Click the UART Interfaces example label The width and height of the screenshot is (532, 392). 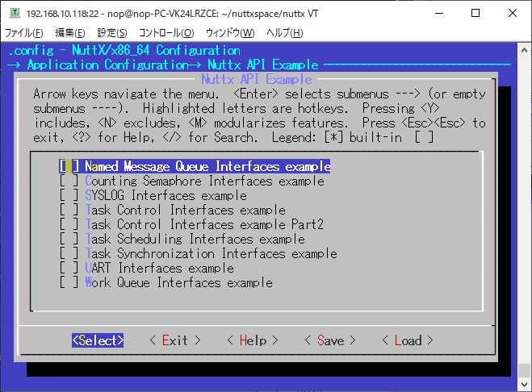pyautogui.click(x=160, y=269)
